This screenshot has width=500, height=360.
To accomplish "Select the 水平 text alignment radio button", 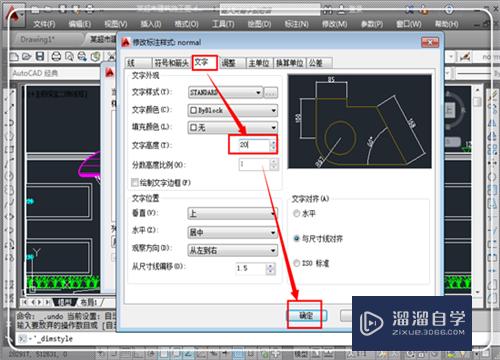I will click(x=296, y=213).
